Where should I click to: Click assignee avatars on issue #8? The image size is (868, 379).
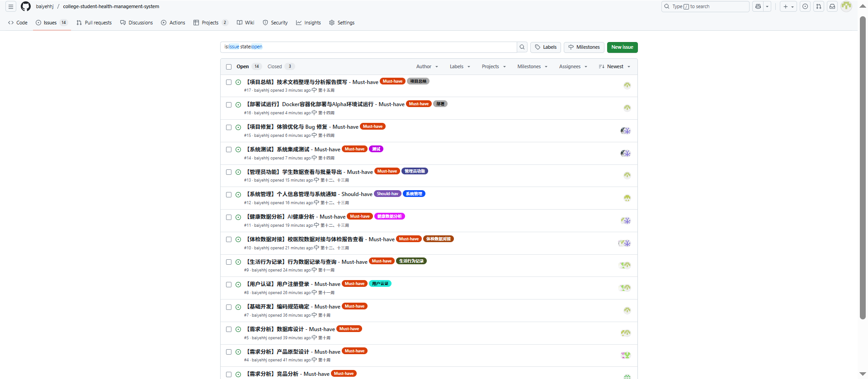[x=625, y=288]
